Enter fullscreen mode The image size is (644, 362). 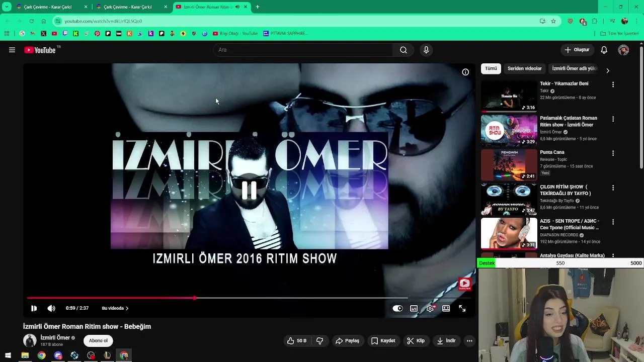pyautogui.click(x=462, y=308)
